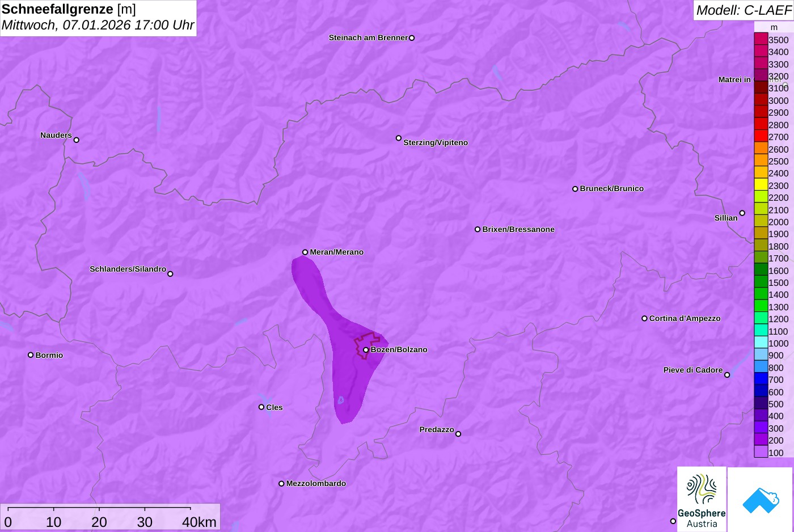Click the Predazzo label text
This screenshot has height=532, width=794.
click(437, 430)
